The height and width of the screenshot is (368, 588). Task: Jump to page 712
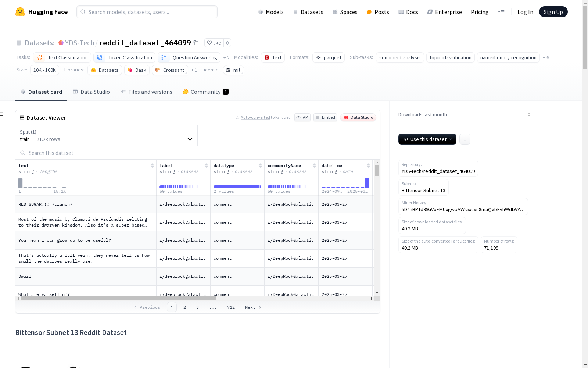click(x=231, y=307)
